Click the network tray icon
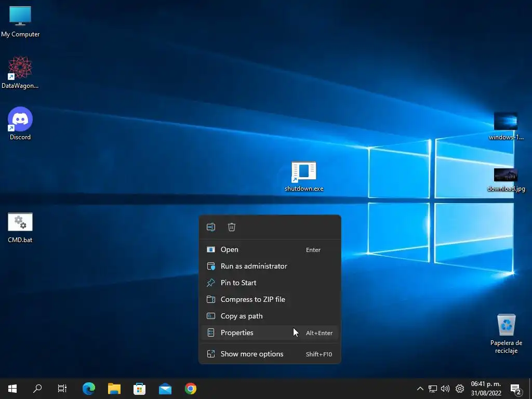This screenshot has height=399, width=532. coord(433,389)
